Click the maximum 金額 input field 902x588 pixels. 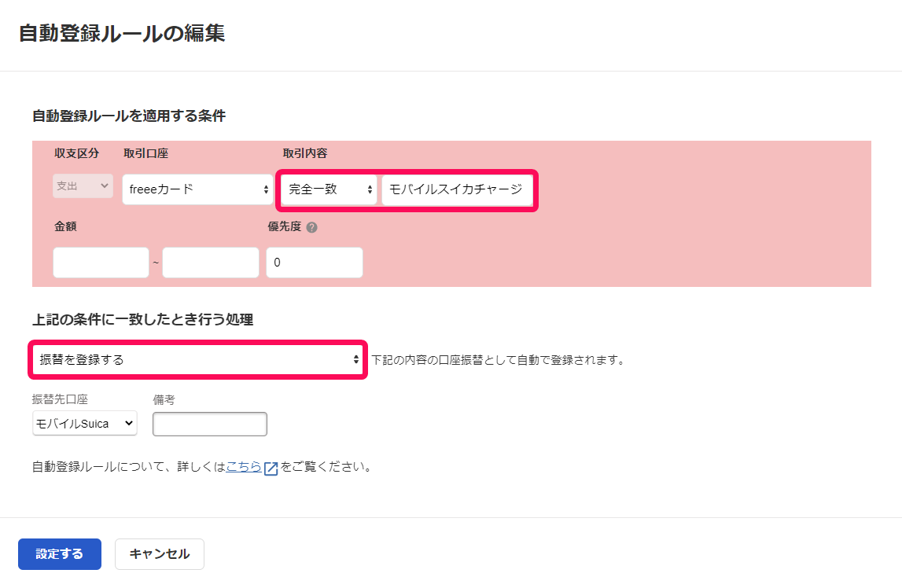[x=211, y=263]
